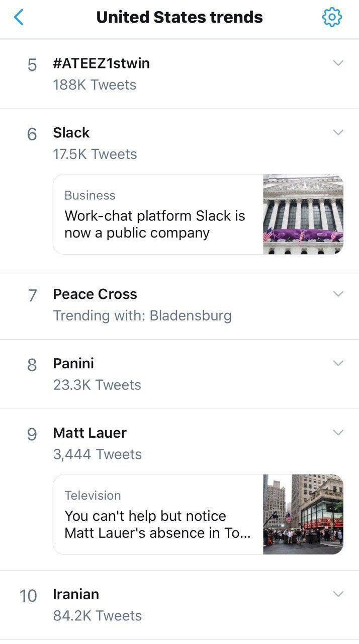Select the Iranian trending topic
The width and height of the screenshot is (359, 644).
point(76,594)
